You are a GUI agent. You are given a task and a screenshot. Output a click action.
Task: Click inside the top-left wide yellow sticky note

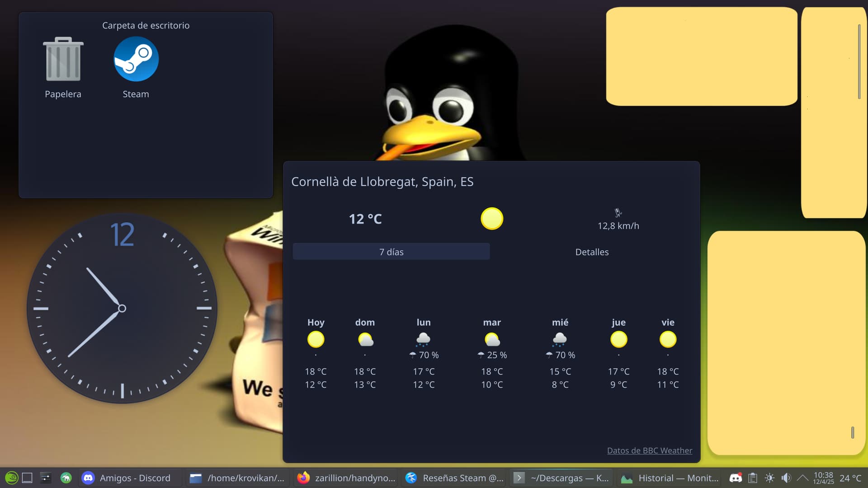[701, 56]
